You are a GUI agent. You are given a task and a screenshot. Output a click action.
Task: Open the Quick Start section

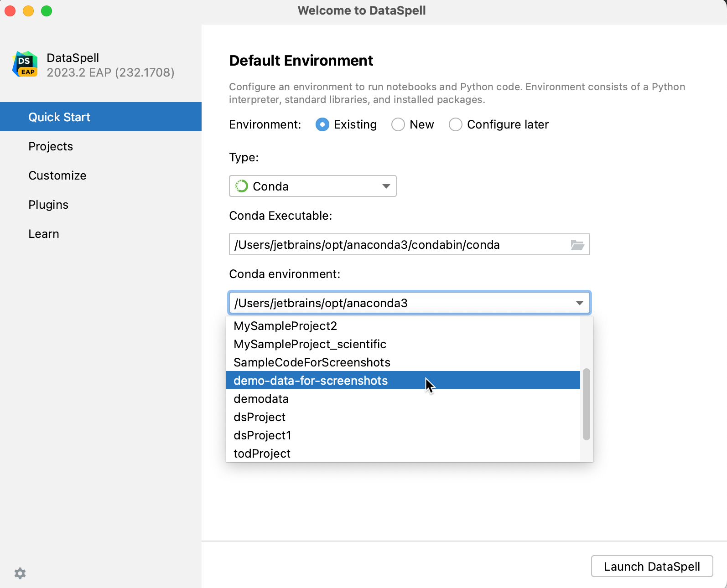[x=101, y=117]
